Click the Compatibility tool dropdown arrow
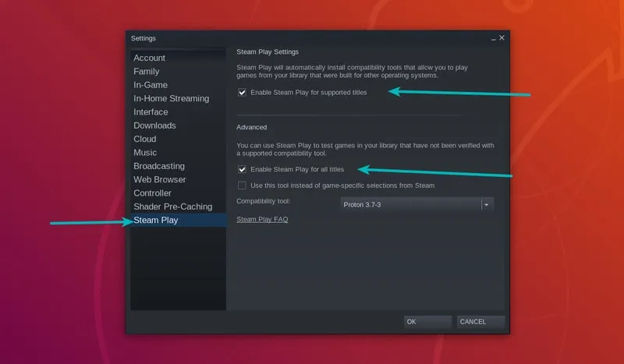 [x=487, y=204]
